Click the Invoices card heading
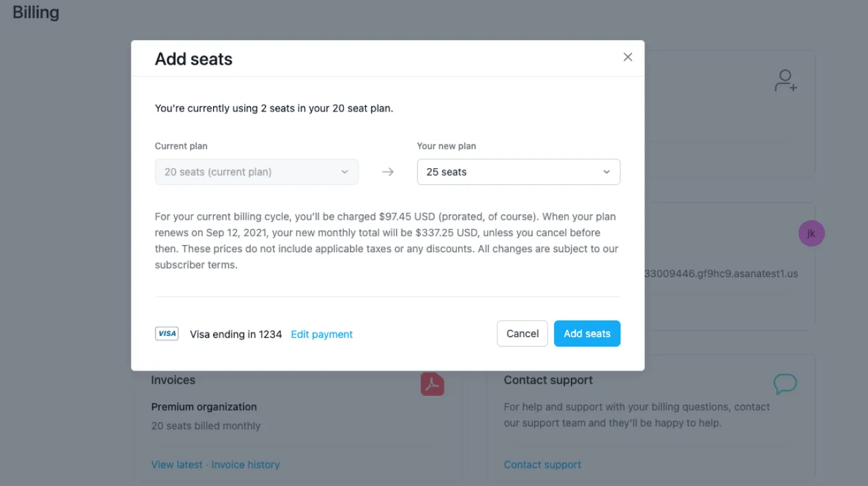868x486 pixels. (173, 380)
